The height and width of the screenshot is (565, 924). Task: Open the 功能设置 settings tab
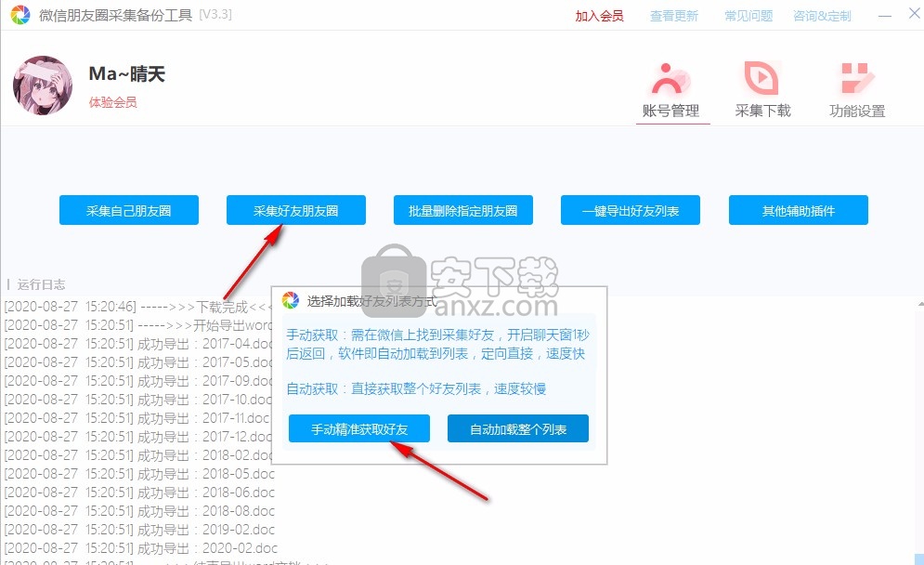tap(857, 92)
